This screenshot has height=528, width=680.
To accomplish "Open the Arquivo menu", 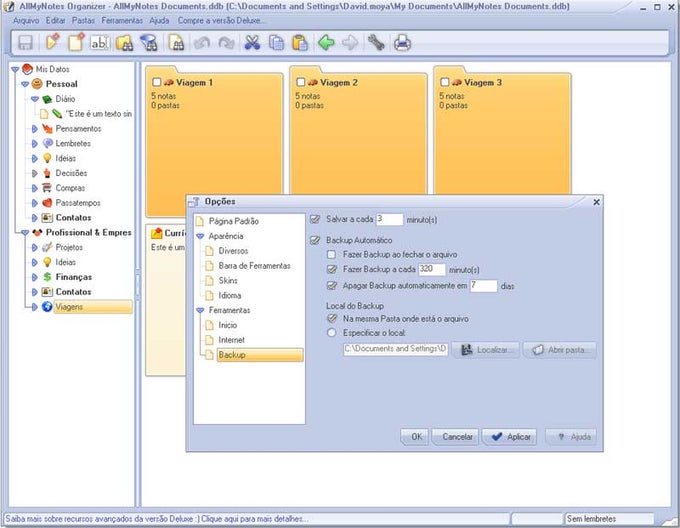I will pyautogui.click(x=26, y=20).
